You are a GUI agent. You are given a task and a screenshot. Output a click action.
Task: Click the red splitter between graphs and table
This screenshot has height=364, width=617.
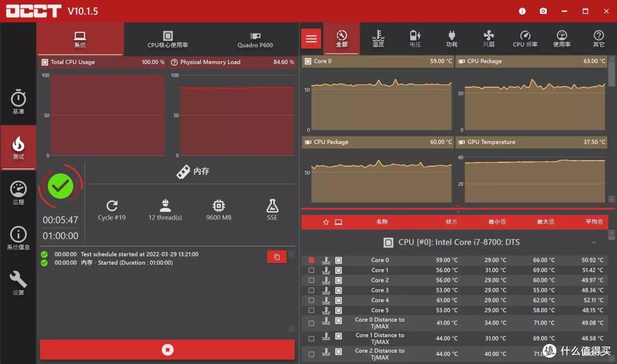click(458, 209)
